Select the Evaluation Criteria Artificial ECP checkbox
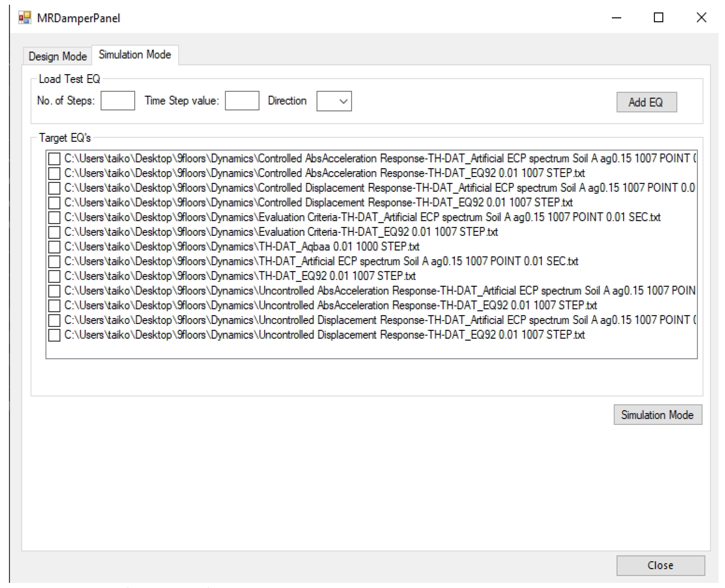The height and width of the screenshot is (588, 725). [x=54, y=217]
